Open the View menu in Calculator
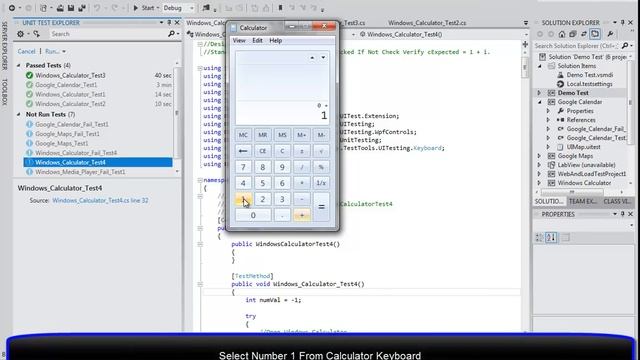Screen dimensions: 640x360 239,40
